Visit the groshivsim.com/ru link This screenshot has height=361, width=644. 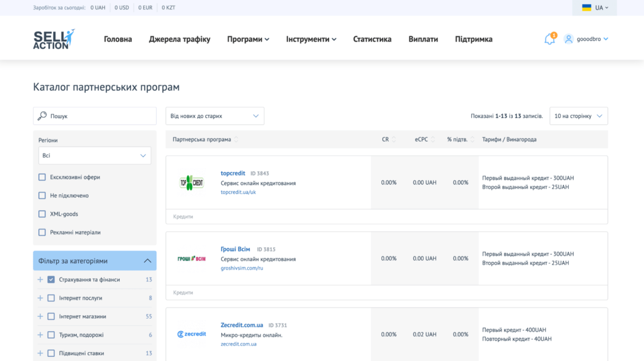click(241, 268)
